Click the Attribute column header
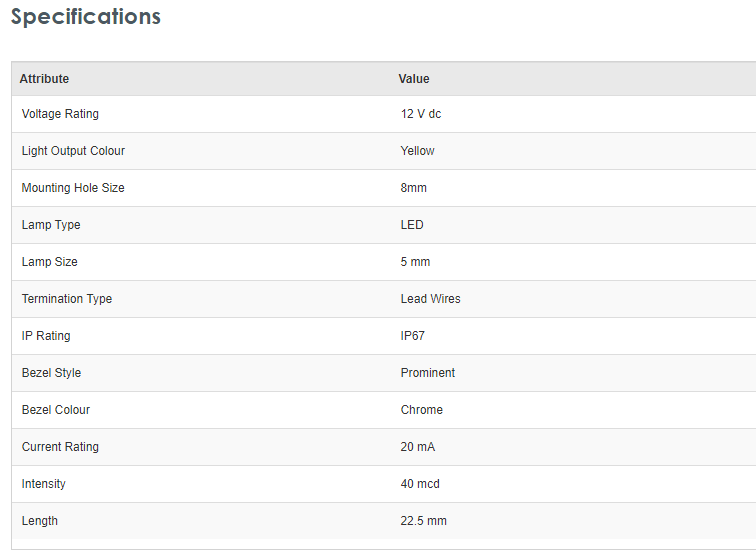756x550 pixels. click(44, 79)
